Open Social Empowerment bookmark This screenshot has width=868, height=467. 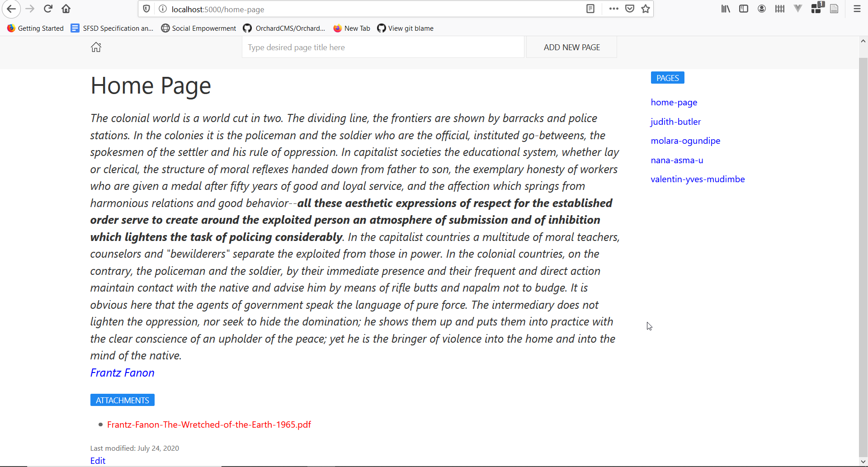199,28
